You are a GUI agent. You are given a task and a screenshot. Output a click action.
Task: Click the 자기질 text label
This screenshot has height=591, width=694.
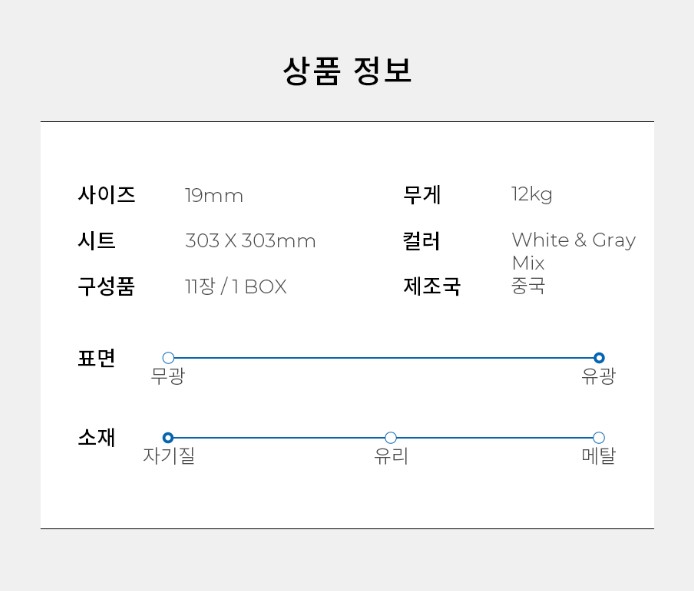point(169,457)
